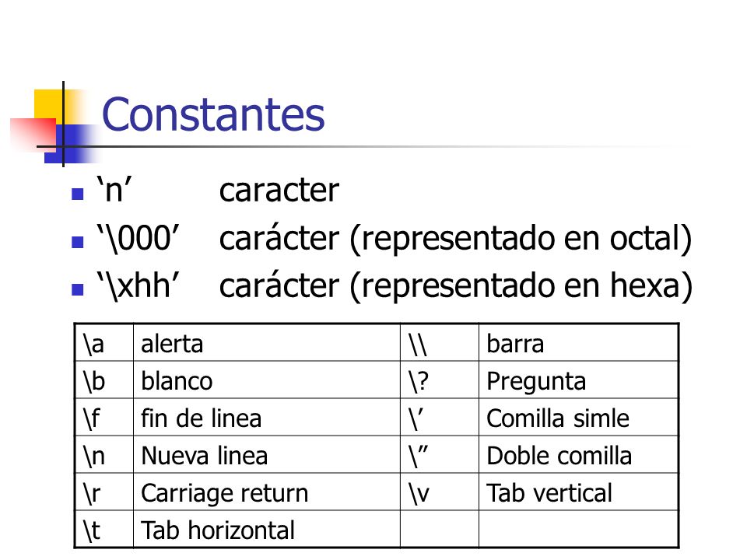Click the 'Comilla simle' table cell
Screen dimensions: 747x560
coord(578,417)
